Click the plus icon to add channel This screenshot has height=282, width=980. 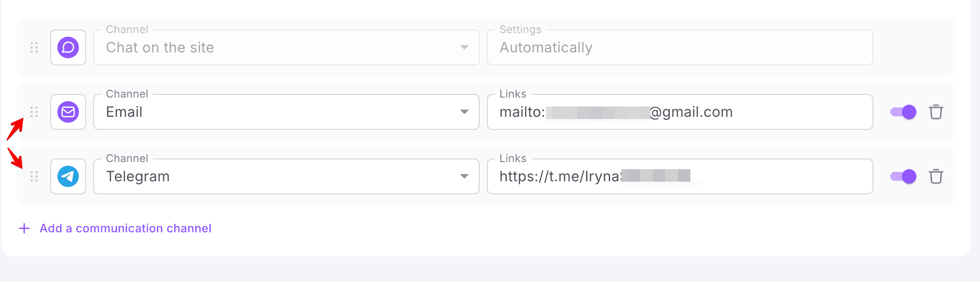pos(24,228)
